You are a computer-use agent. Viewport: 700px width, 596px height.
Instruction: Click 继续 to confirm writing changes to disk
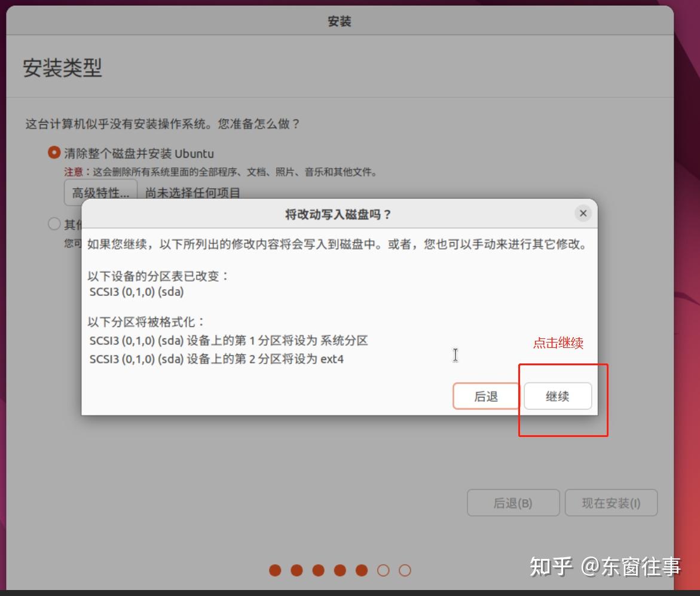pyautogui.click(x=557, y=396)
